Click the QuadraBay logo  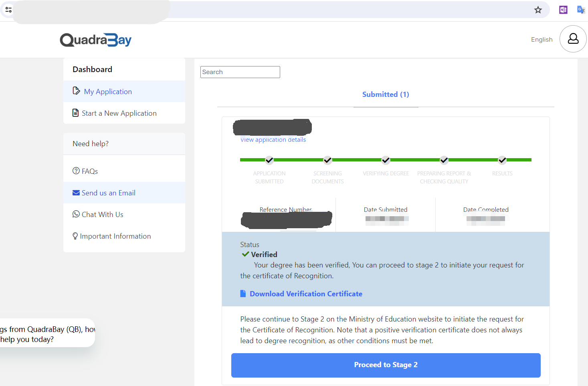[x=96, y=40]
